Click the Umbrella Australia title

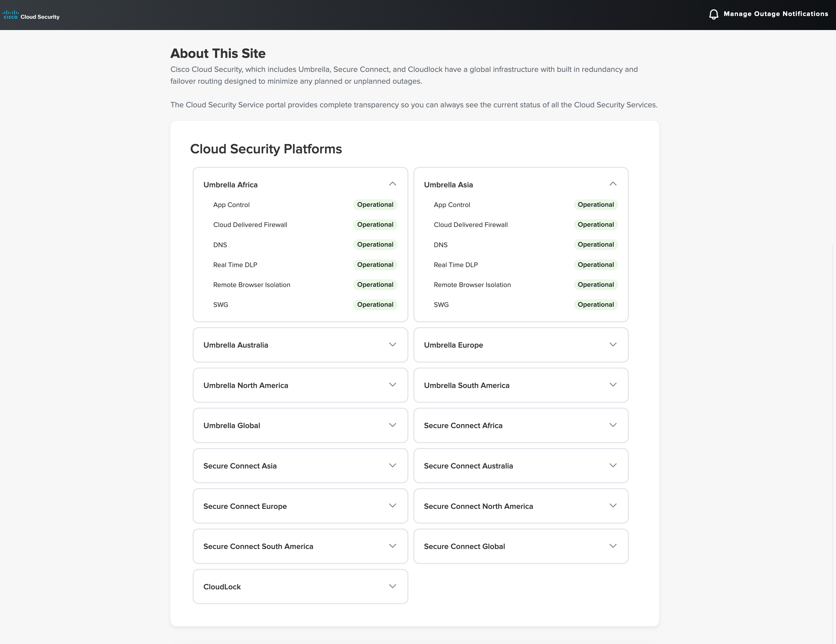pyautogui.click(x=235, y=345)
